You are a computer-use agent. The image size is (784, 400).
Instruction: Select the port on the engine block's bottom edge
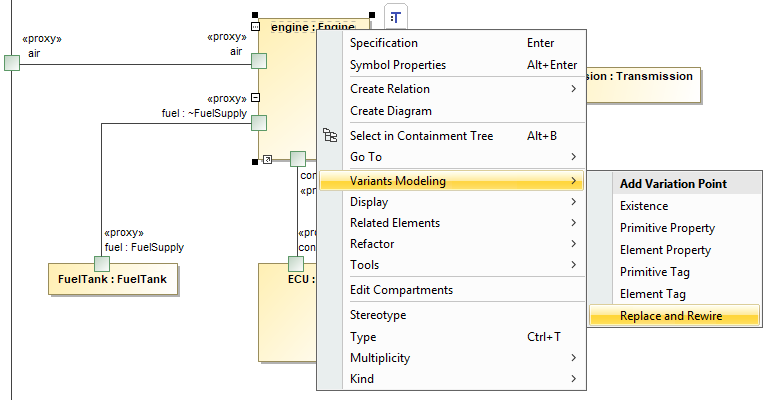coord(297,158)
